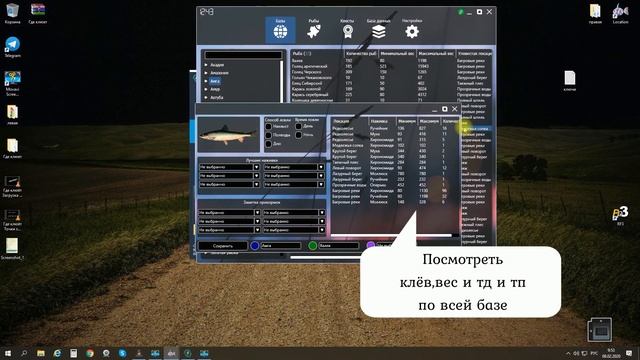Image resolution: width=640 pixels, height=360 pixels.
Task: Pick the blue color circle
Action: [255, 246]
